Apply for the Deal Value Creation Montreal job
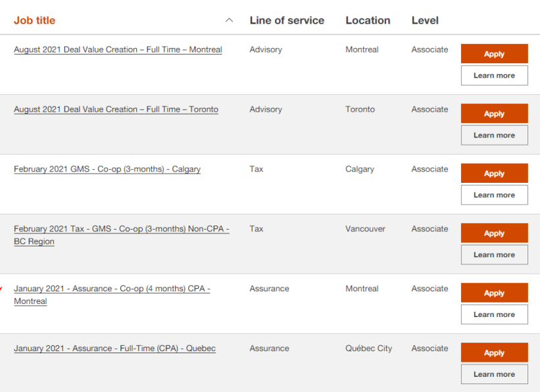 coord(494,54)
